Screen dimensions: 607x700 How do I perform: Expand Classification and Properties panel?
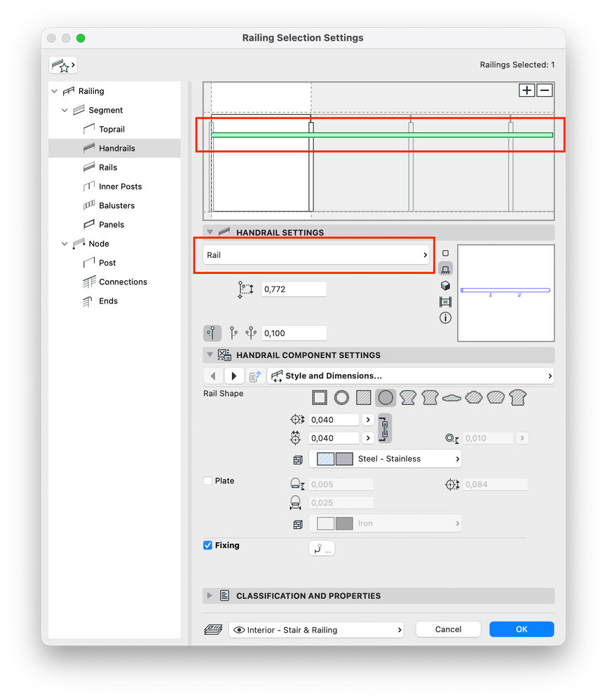pos(210,596)
